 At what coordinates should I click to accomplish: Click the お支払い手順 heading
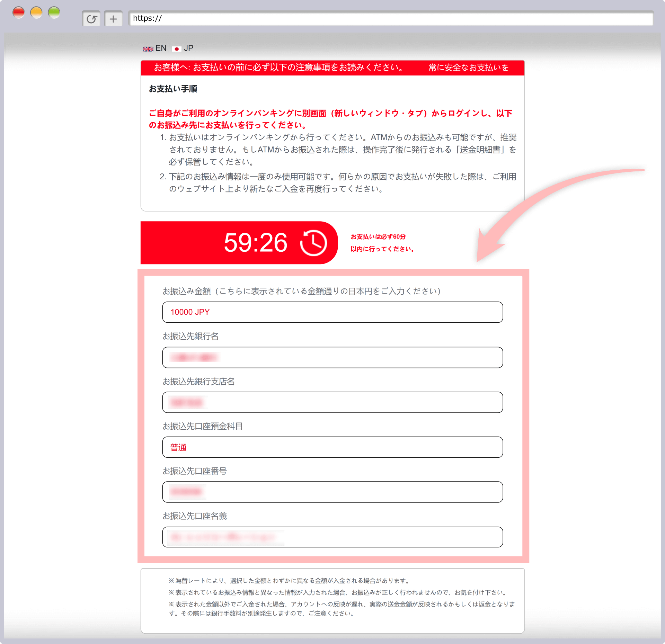(173, 89)
